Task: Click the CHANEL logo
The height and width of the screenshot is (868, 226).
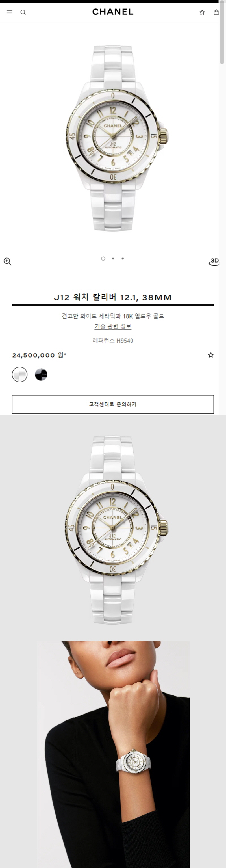Action: pos(113,12)
